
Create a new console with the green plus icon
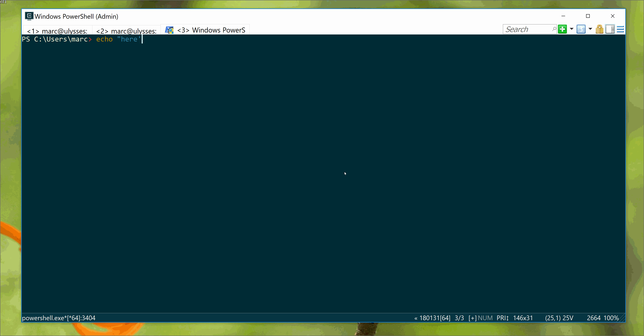coord(563,29)
